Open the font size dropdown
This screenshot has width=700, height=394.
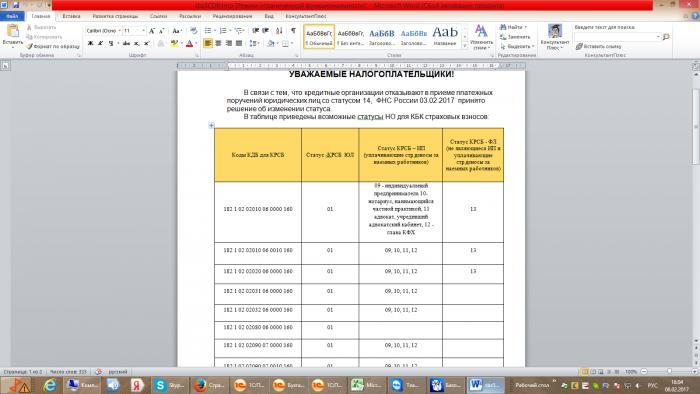(134, 31)
